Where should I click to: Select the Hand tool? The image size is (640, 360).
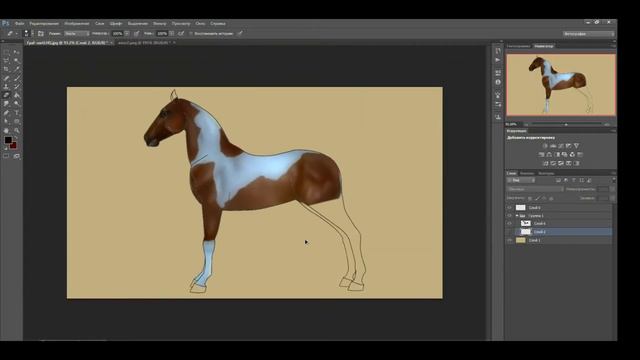[x=6, y=131]
